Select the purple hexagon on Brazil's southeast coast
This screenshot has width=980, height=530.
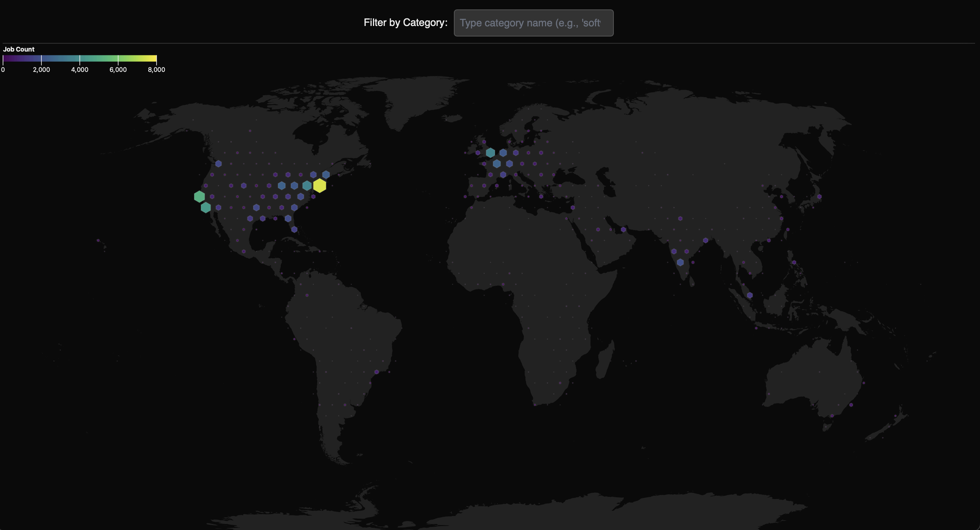point(377,372)
